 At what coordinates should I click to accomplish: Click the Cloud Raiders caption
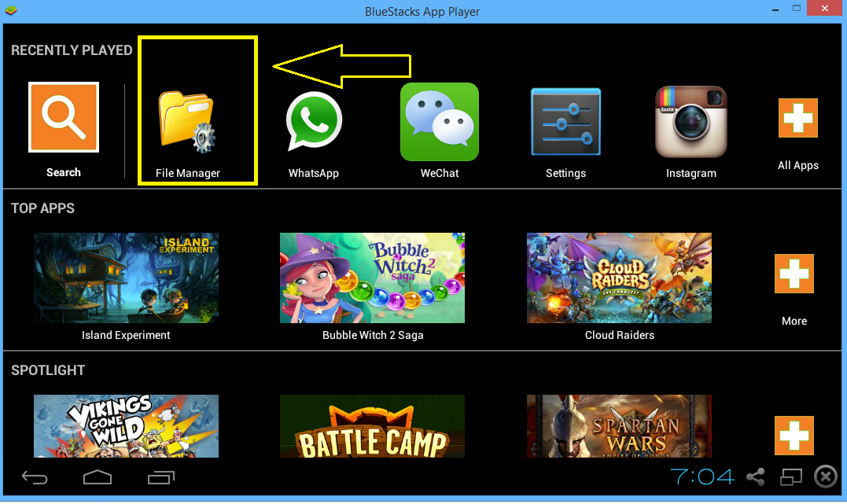[620, 336]
